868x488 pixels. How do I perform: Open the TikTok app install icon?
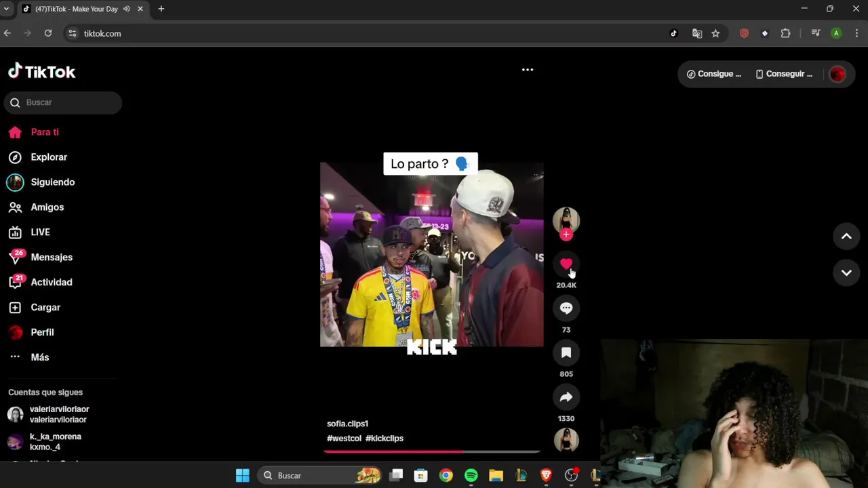(673, 33)
